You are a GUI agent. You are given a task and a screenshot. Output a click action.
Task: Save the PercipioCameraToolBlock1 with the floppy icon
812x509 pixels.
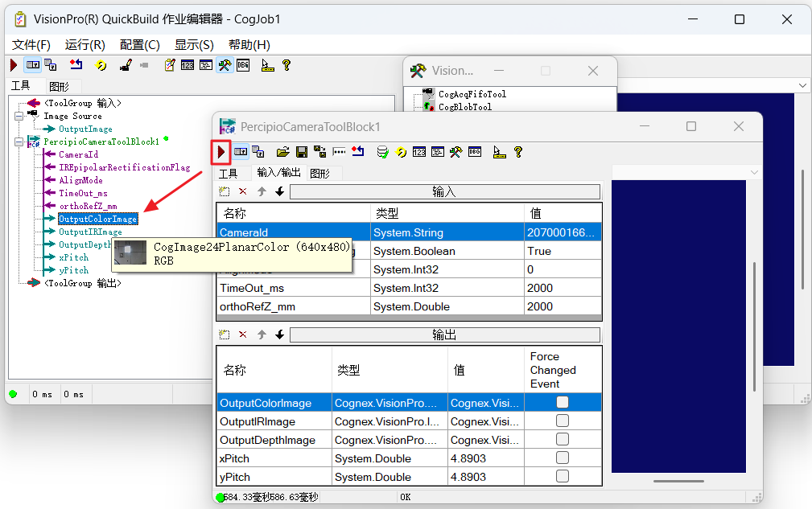[x=302, y=152]
